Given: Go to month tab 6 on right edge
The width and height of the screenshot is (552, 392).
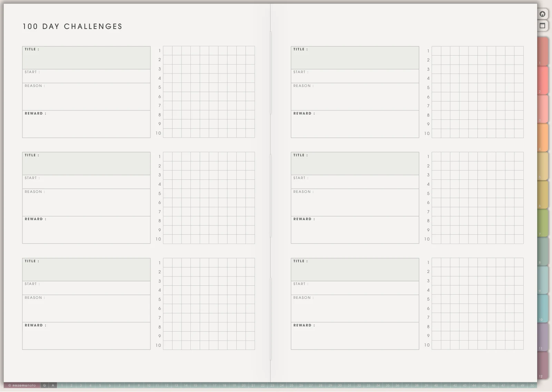Looking at the screenshot, I should point(543,194).
